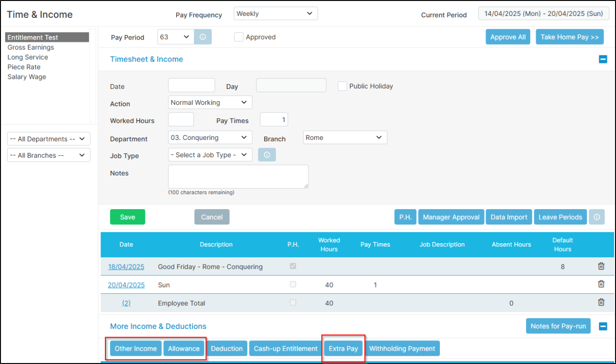Click inside the Notes text box
The height and width of the screenshot is (364, 616).
pyautogui.click(x=238, y=176)
